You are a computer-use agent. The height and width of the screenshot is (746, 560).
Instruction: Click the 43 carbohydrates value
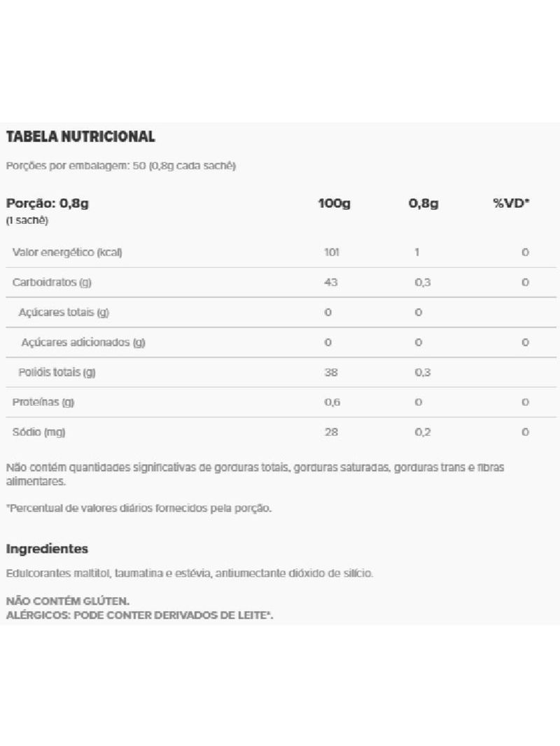(330, 282)
